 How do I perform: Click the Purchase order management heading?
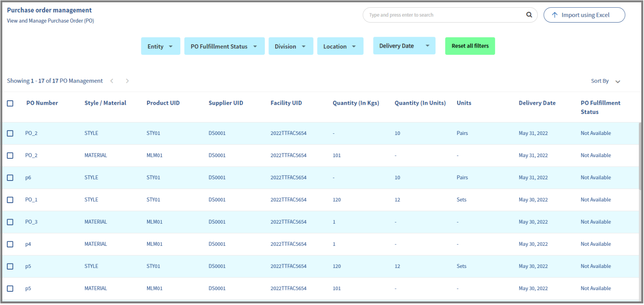[x=49, y=10]
